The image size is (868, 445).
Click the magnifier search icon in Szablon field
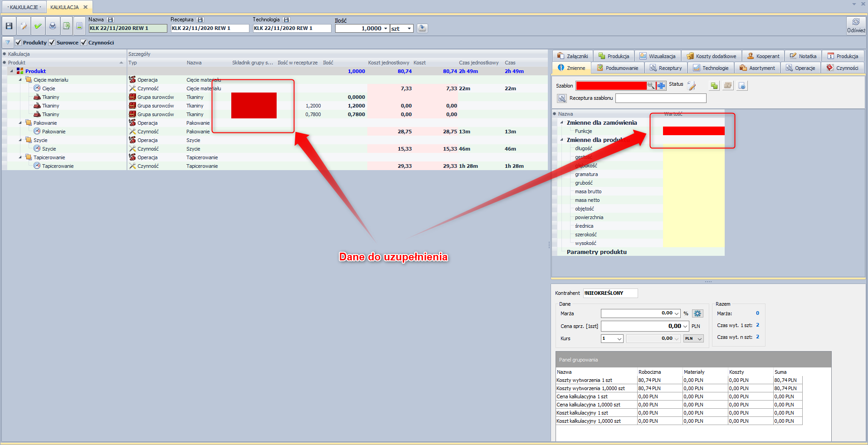651,86
